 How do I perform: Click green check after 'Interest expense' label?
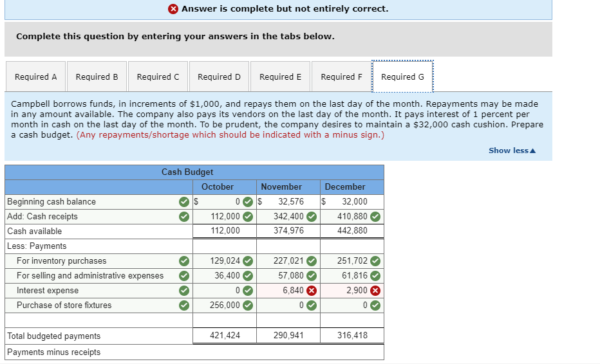pos(184,291)
